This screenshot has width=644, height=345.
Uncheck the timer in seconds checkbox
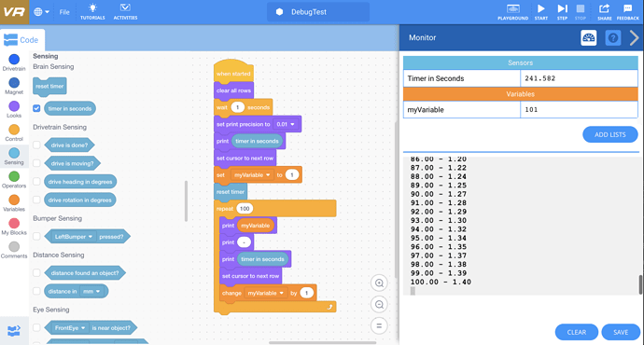[36, 108]
